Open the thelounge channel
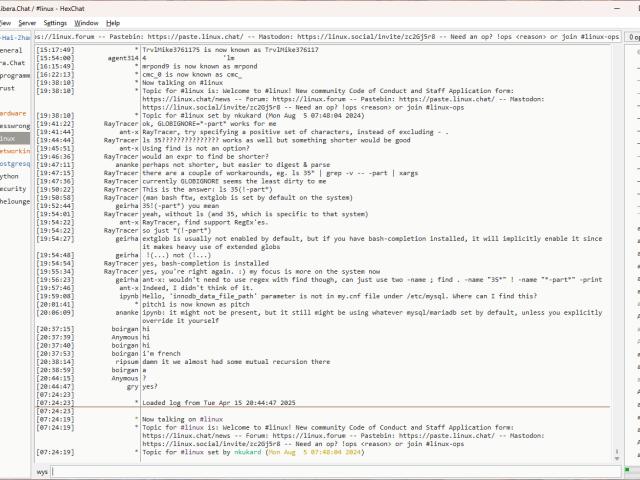Image resolution: width=640 pixels, height=480 pixels. tap(14, 200)
